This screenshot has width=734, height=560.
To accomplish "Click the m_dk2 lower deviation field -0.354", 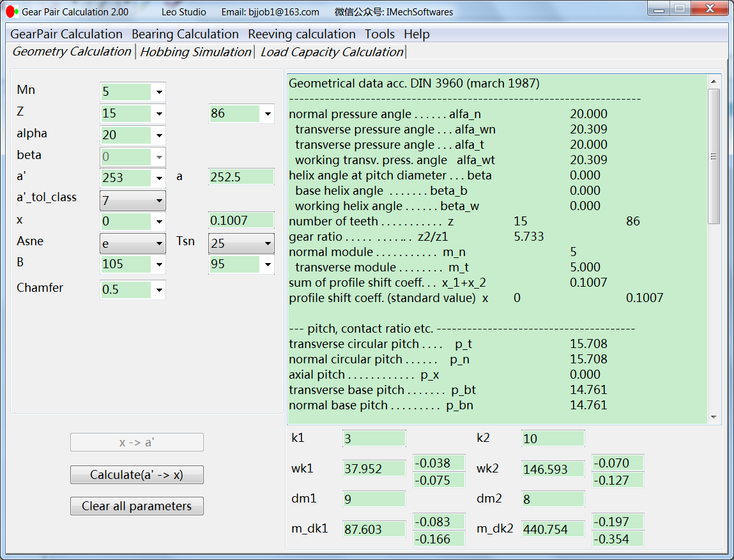I will [618, 539].
